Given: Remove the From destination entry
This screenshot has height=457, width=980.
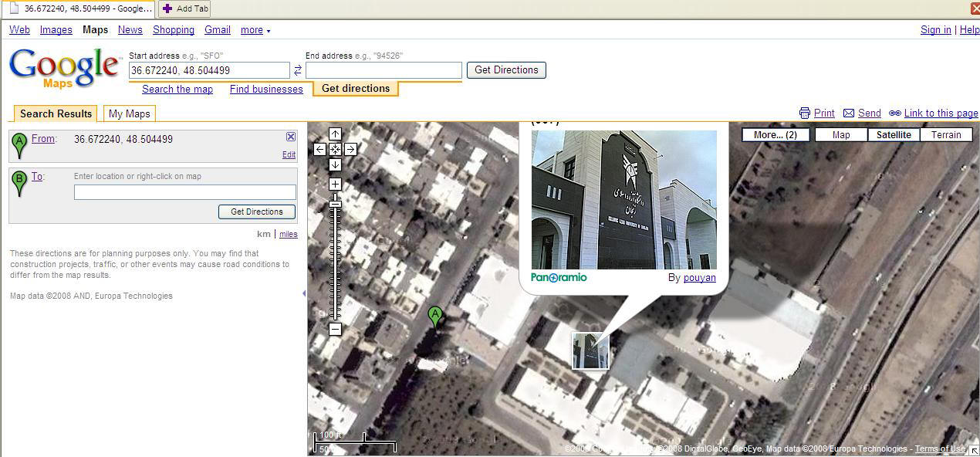Looking at the screenshot, I should pos(291,137).
